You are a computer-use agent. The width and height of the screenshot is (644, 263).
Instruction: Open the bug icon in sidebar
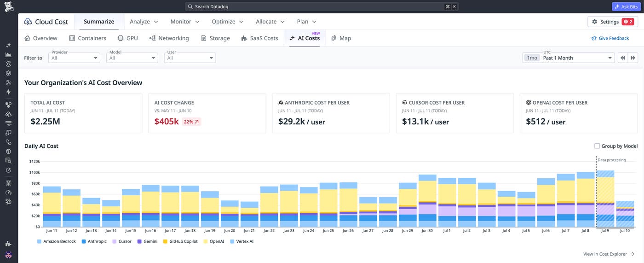click(8, 183)
